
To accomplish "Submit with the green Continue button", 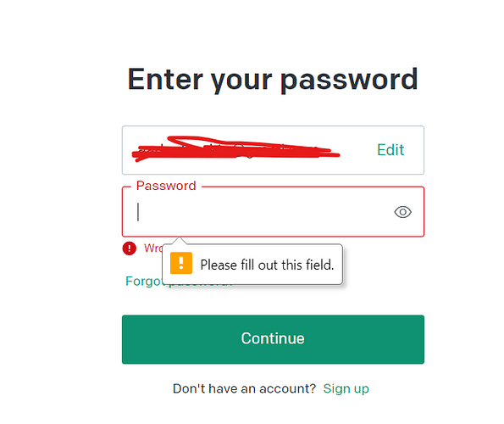I will [273, 339].
